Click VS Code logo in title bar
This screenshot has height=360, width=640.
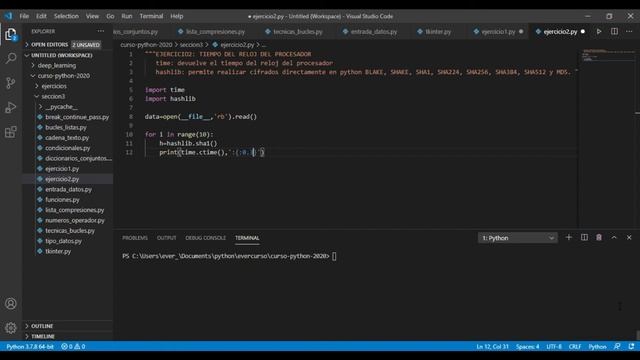pyautogui.click(x=9, y=16)
